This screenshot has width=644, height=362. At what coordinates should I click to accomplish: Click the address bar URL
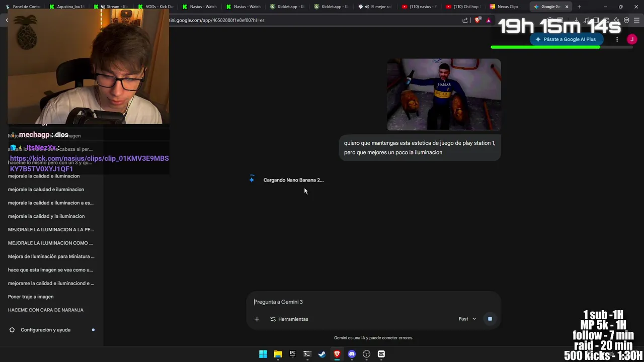(216, 20)
